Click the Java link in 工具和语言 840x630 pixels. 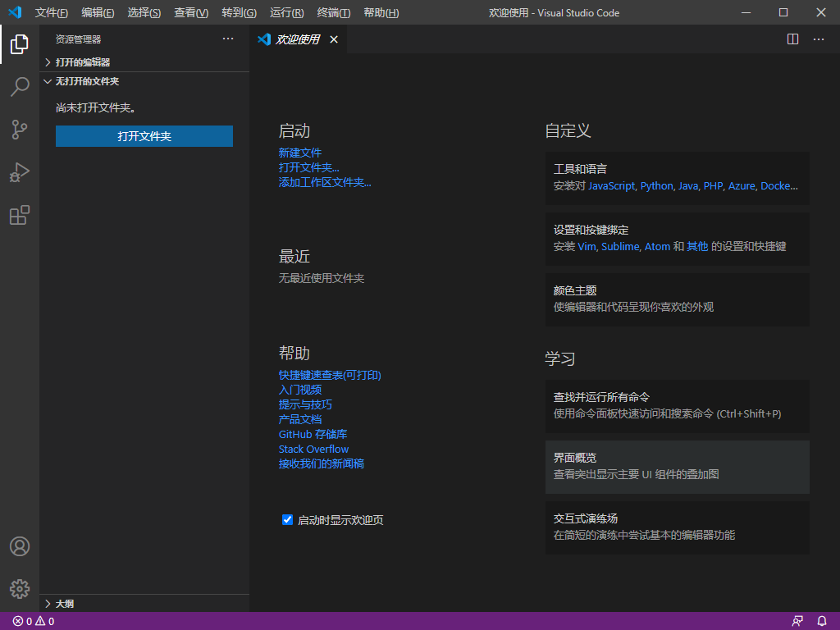[688, 186]
